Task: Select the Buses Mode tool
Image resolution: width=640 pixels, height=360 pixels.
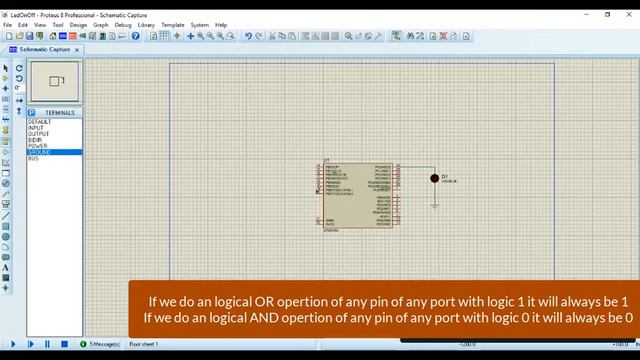Action: pos(6,120)
